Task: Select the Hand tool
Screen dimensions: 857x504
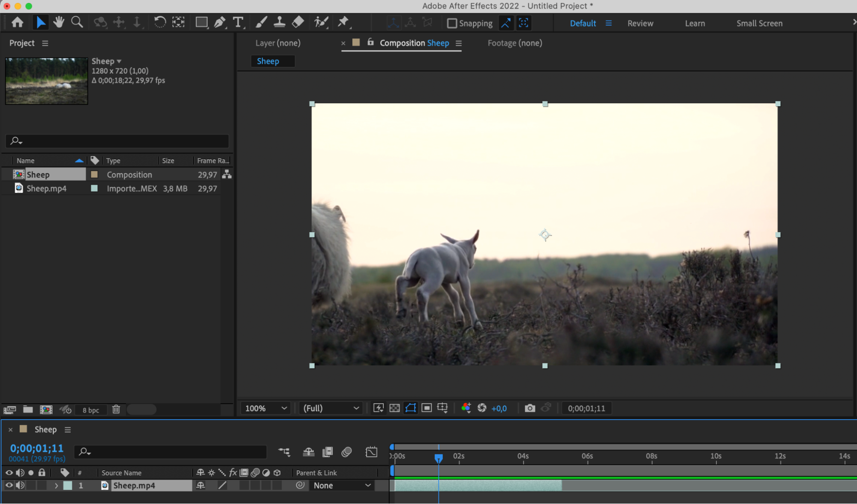Action: pos(59,22)
